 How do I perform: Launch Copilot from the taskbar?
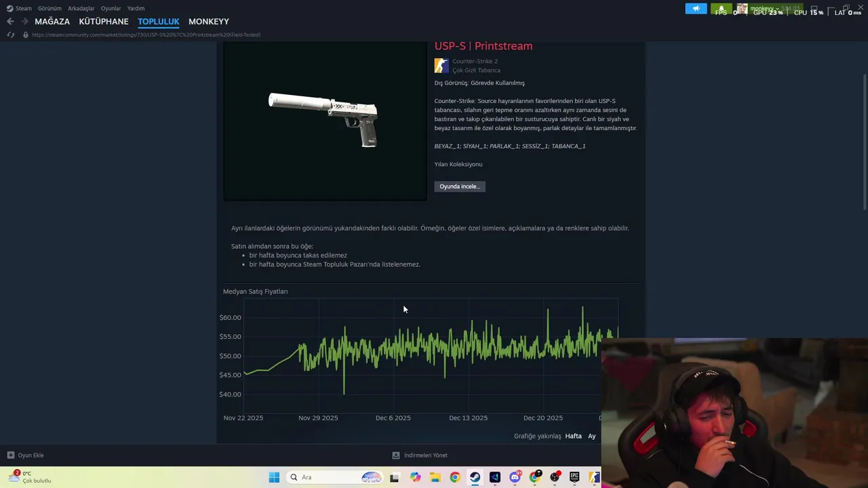point(415,477)
